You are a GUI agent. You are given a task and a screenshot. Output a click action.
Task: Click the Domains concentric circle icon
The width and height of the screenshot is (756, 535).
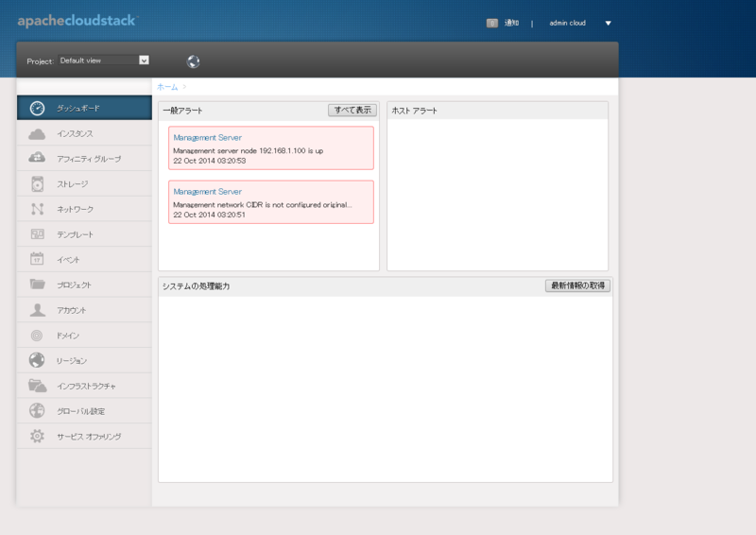click(37, 336)
